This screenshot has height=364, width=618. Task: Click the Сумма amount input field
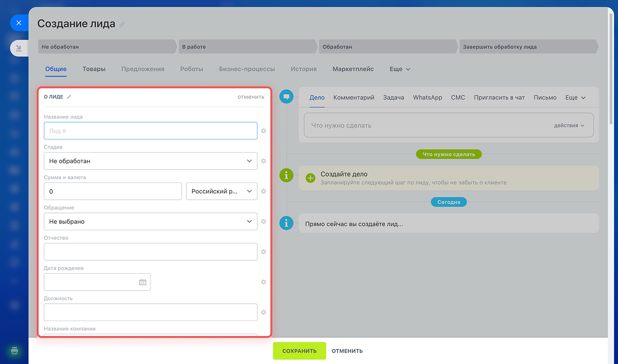pyautogui.click(x=113, y=191)
